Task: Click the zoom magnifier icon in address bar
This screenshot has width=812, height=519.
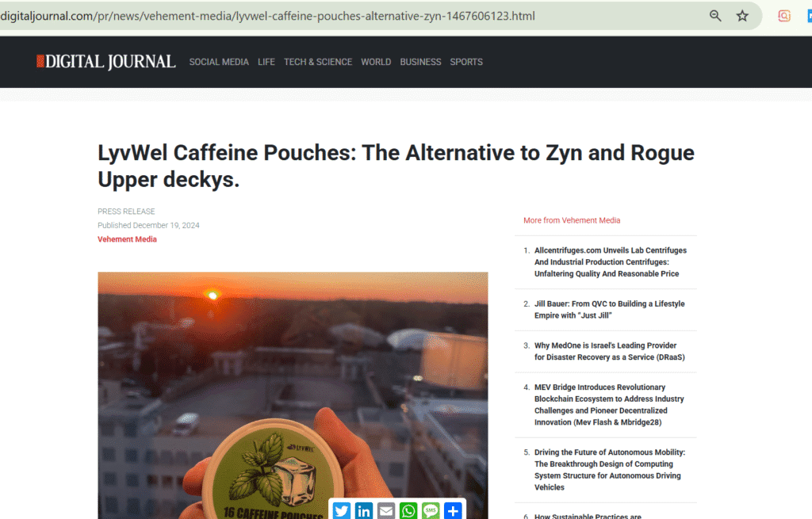Action: pyautogui.click(x=715, y=16)
